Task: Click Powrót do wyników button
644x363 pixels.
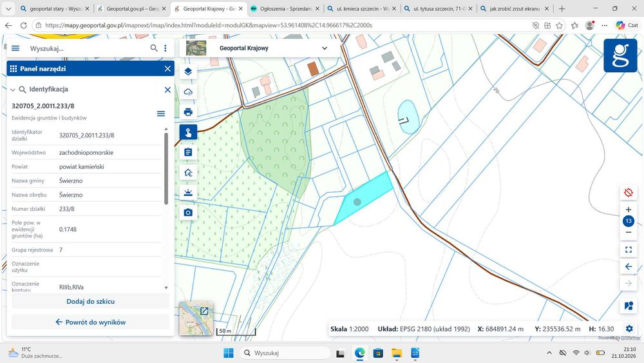Action: (90, 322)
